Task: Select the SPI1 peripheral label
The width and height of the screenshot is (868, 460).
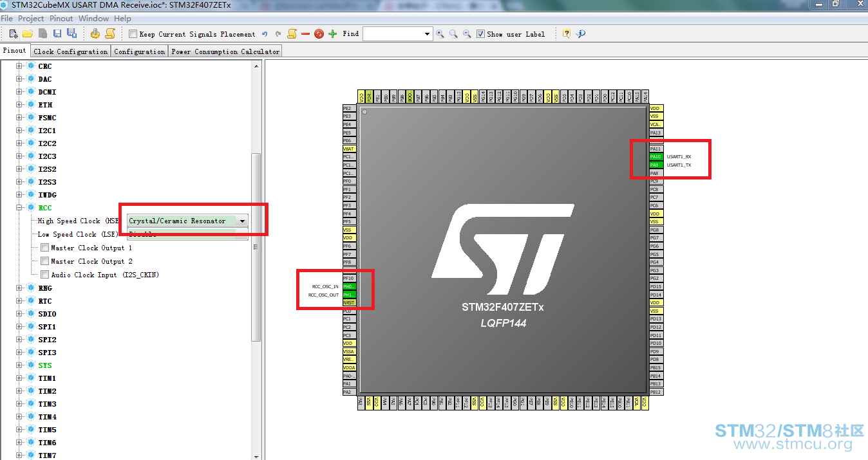Action: [47, 327]
